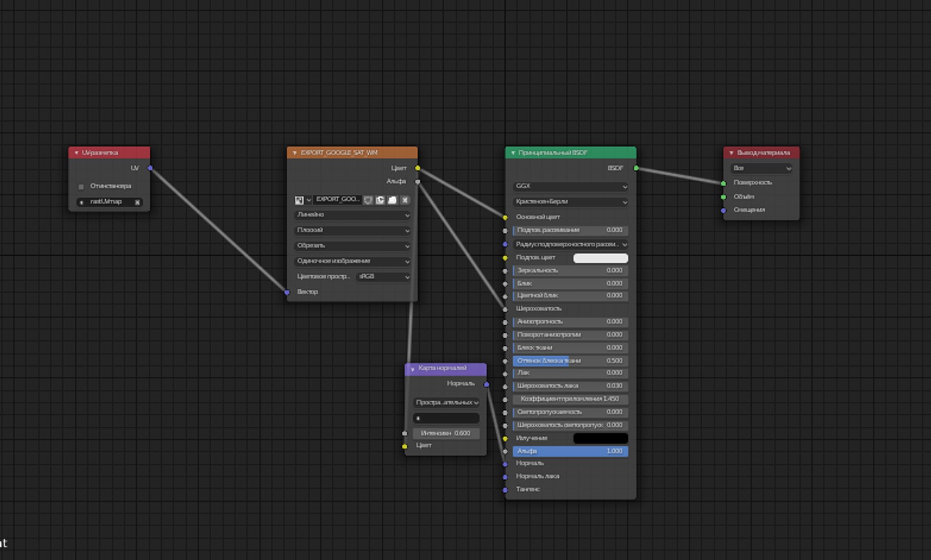Viewport: 931px width, 560px height.
Task: Click the open image folder icon
Action: [x=393, y=200]
